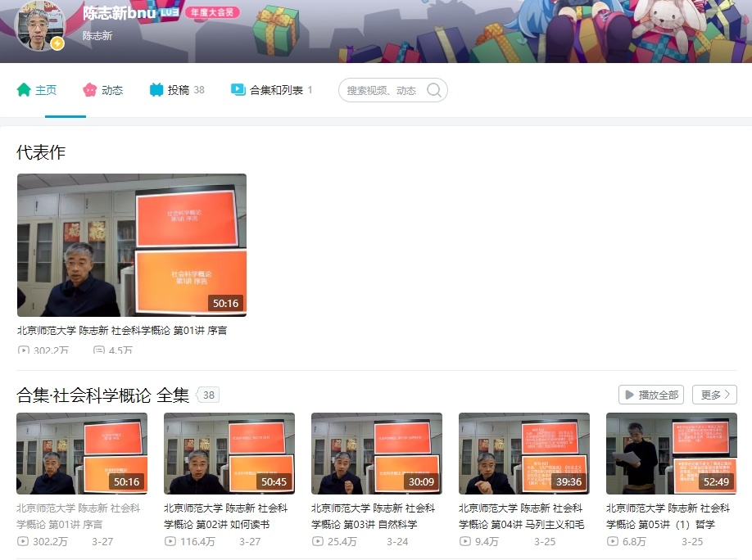
Task: Click the 投稿 blue icon
Action: (156, 90)
